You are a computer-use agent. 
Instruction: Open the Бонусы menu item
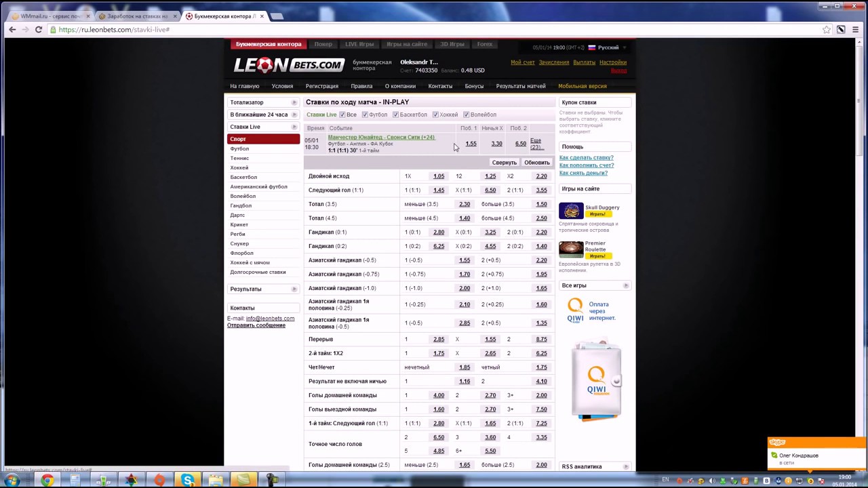point(474,86)
